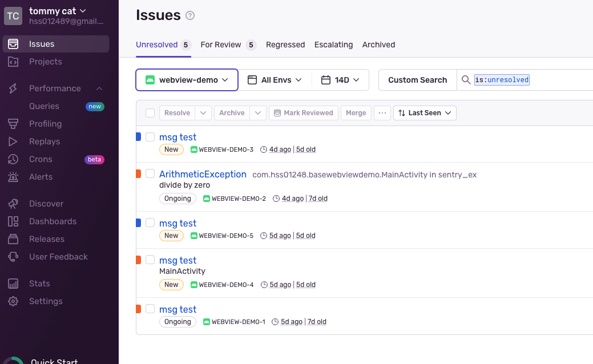Open the webview-demo project dropdown
Viewport: 593px width, 364px height.
pos(187,80)
